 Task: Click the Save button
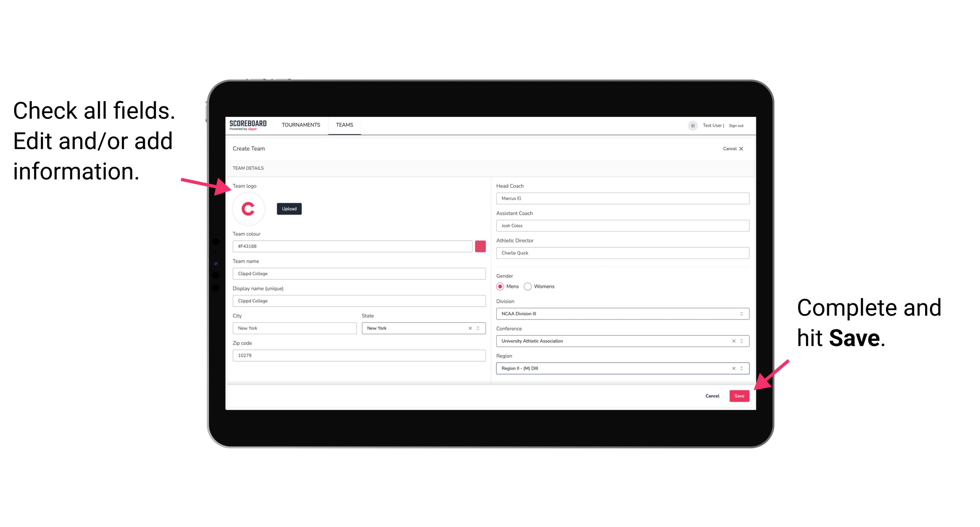[740, 395]
